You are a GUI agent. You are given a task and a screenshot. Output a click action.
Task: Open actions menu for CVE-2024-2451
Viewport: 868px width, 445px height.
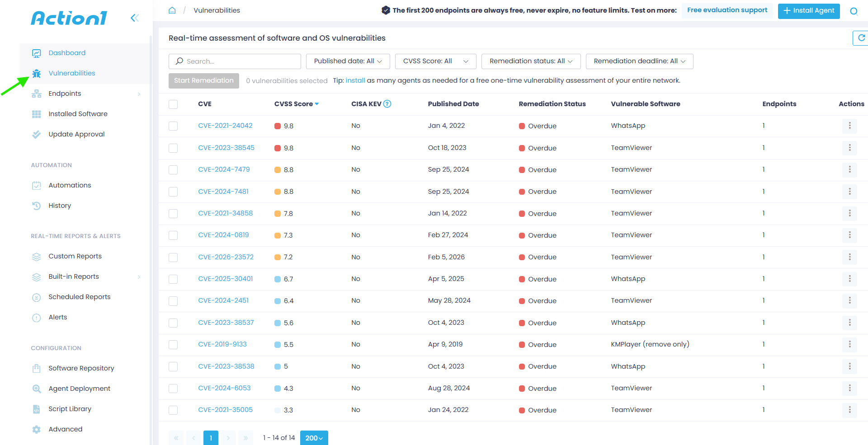pyautogui.click(x=849, y=300)
